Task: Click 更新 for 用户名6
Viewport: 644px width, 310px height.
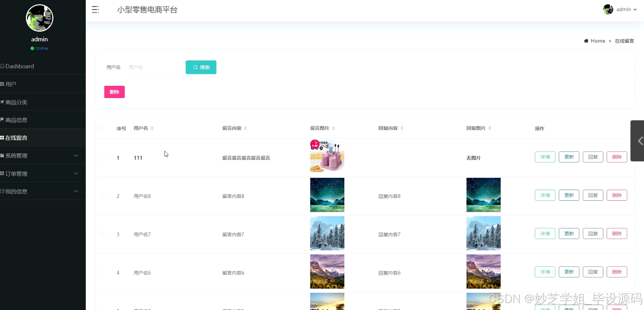Action: pyautogui.click(x=569, y=272)
